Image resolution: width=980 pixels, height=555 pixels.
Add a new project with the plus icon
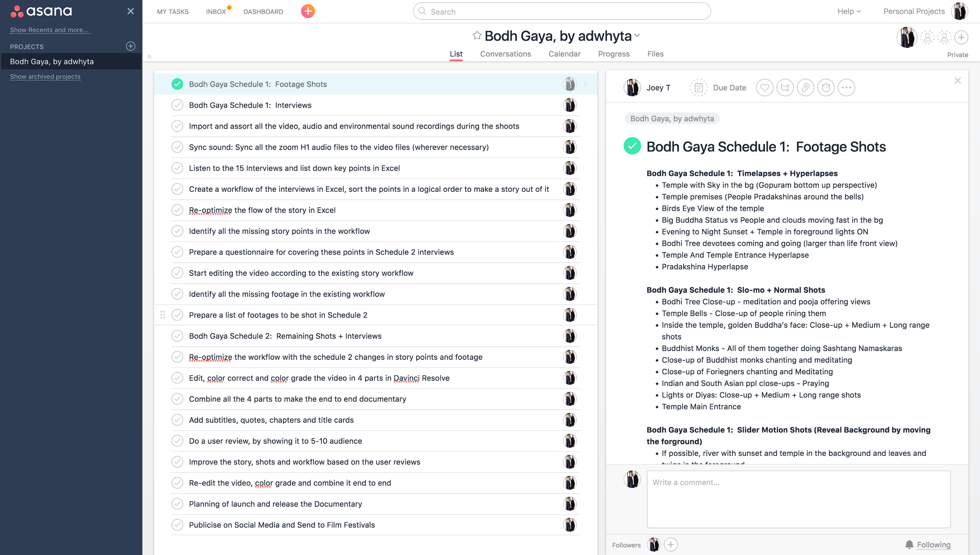coord(130,46)
